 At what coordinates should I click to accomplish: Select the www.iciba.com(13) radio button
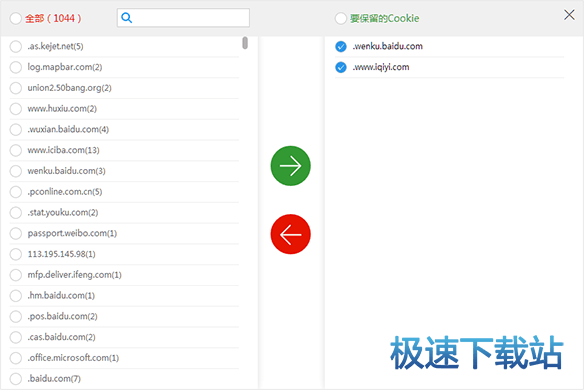pyautogui.click(x=16, y=150)
